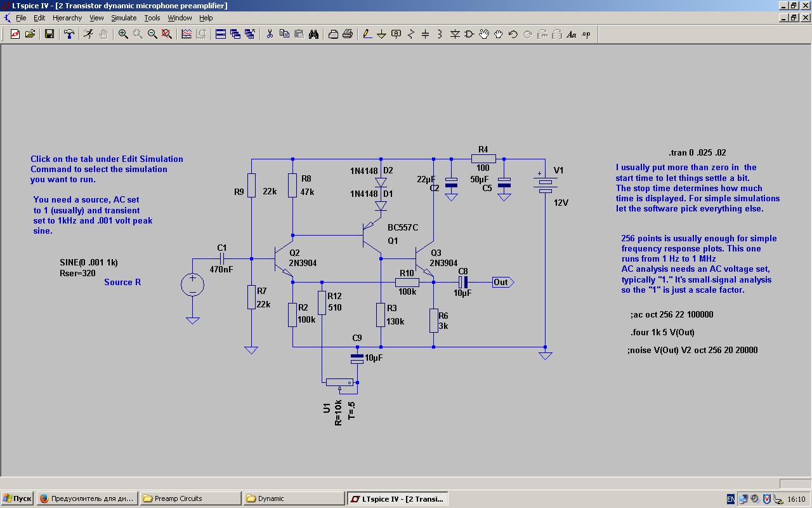Click the Run simulation icon

tap(89, 34)
